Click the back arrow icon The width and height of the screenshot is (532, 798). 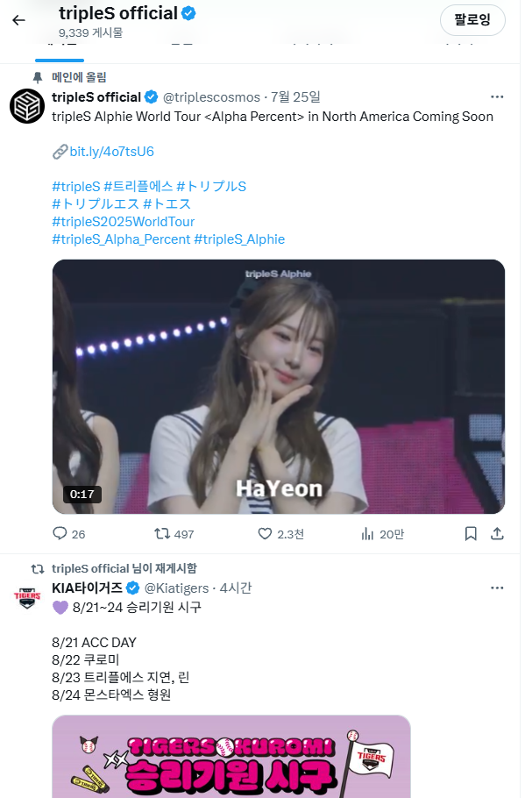pyautogui.click(x=18, y=20)
